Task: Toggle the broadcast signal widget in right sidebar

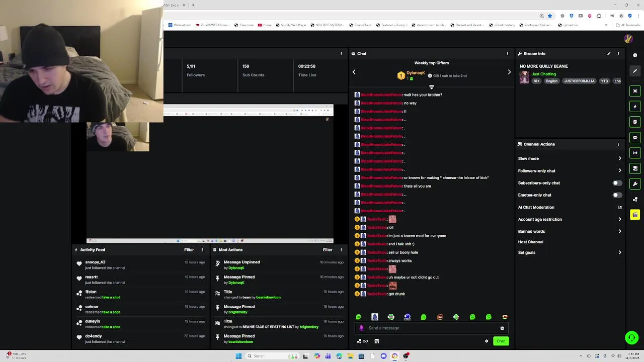Action: pos(635,153)
